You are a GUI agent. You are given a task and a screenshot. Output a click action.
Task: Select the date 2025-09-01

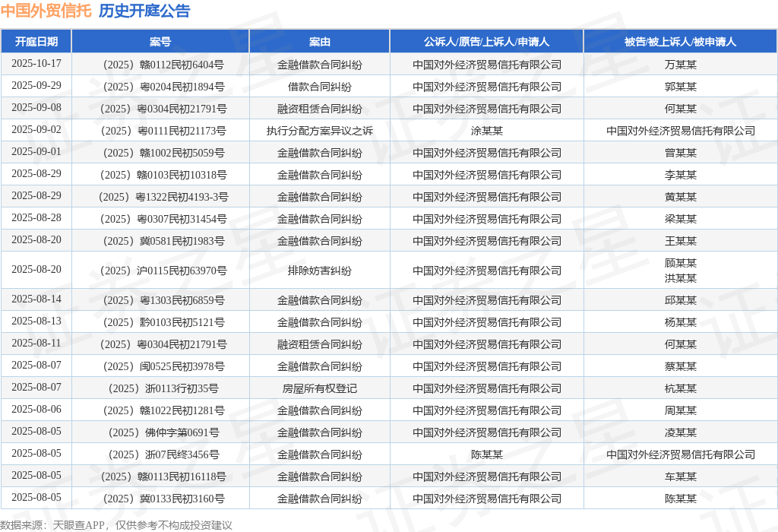36,151
